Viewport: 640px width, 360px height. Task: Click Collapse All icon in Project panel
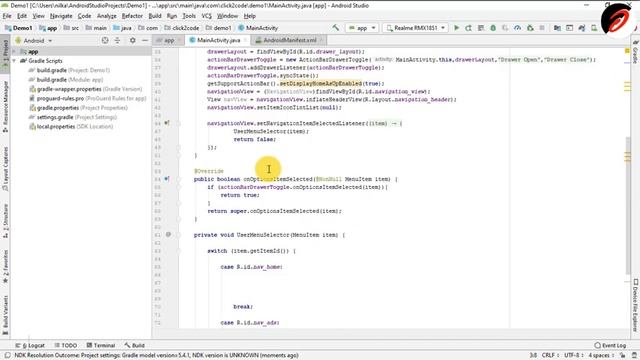point(117,40)
